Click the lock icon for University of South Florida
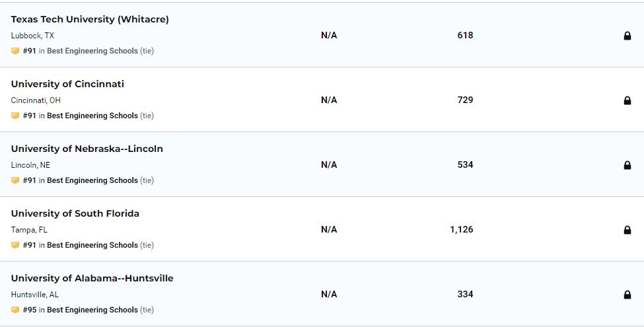The width and height of the screenshot is (644, 327). (627, 230)
